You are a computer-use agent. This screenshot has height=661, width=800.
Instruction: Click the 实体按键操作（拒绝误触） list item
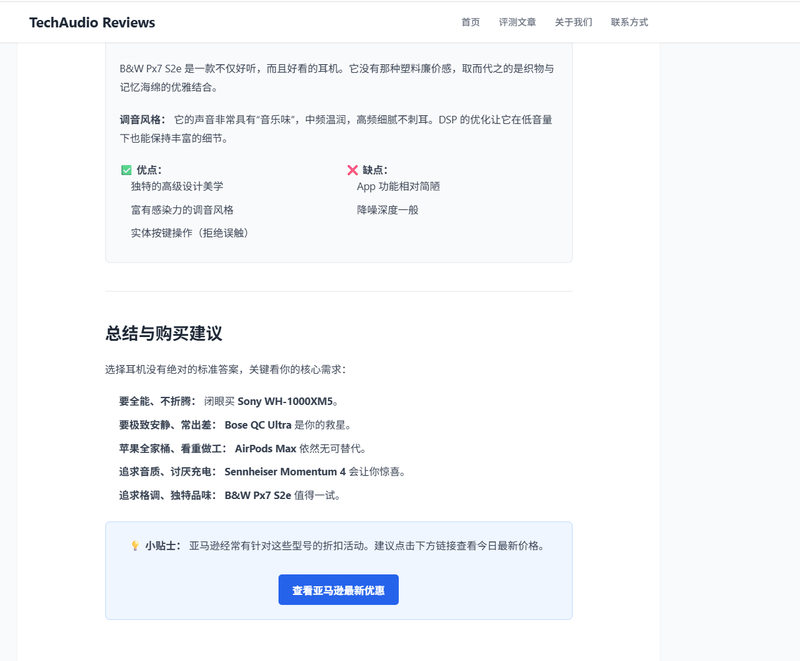(x=190, y=233)
